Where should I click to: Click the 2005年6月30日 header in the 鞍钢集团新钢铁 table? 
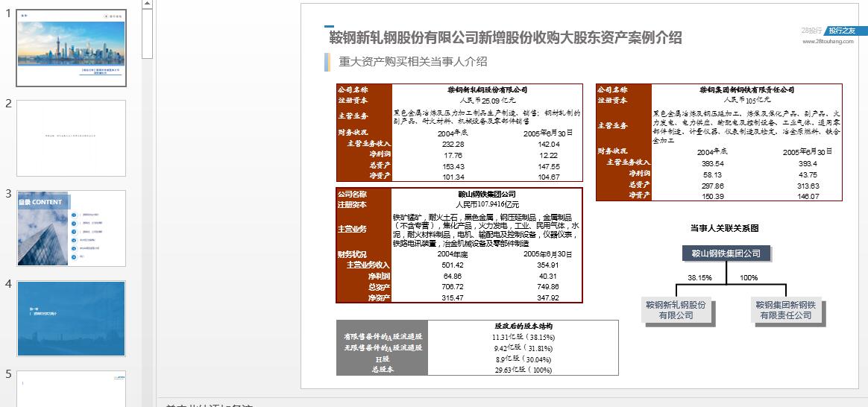pyautogui.click(x=808, y=151)
